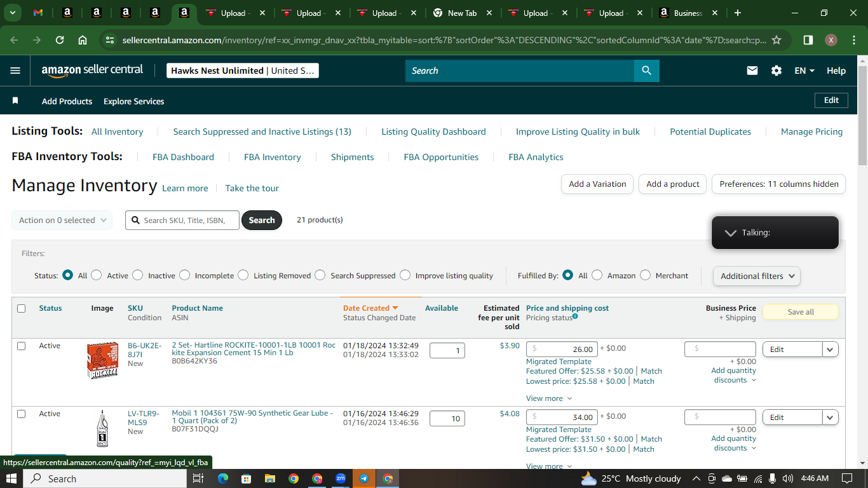Open the Manage Pricing link
The height and width of the screenshot is (488, 868).
[x=812, y=132]
